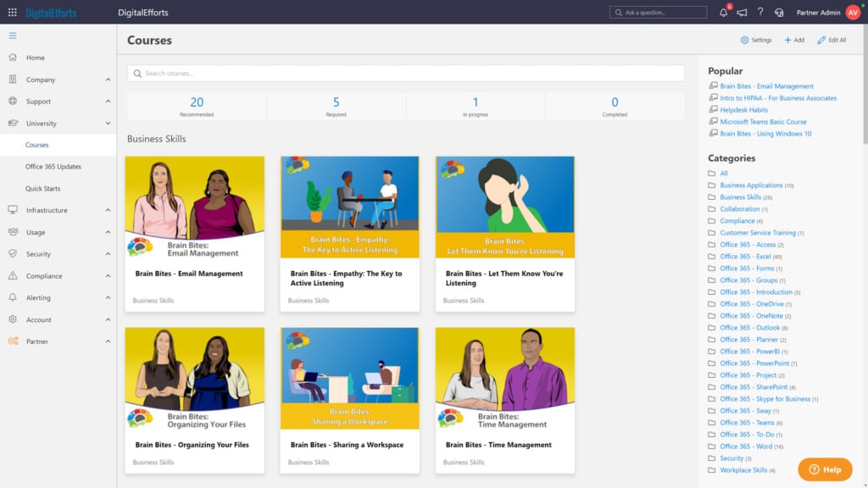
Task: Click inside the Search courses field
Action: coord(406,74)
